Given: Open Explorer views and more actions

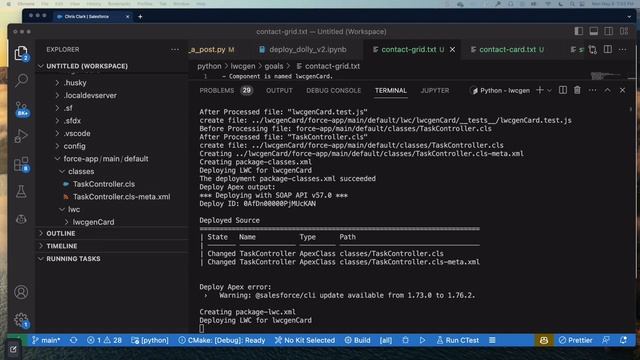Looking at the screenshot, I should point(175,49).
